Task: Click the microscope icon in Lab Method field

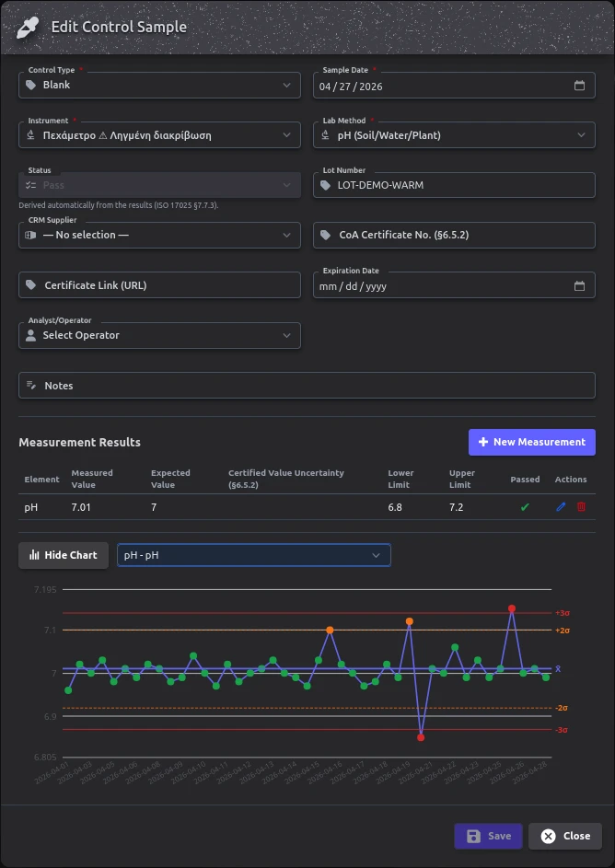Action: [x=326, y=135]
